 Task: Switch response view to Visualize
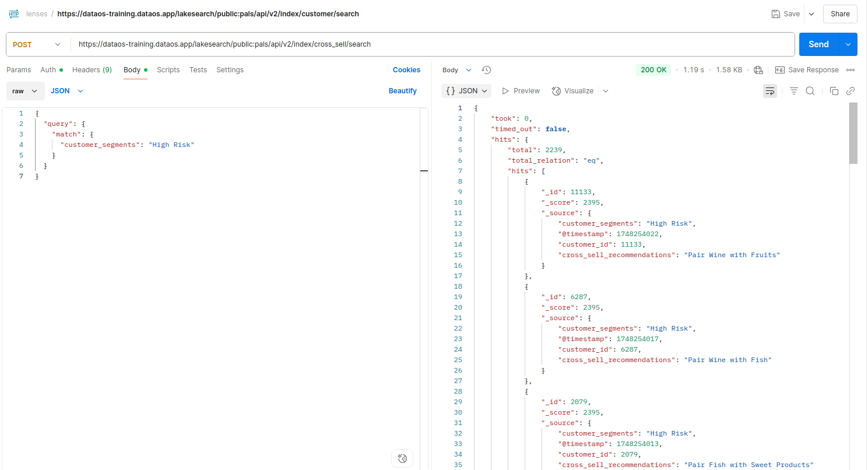(572, 91)
